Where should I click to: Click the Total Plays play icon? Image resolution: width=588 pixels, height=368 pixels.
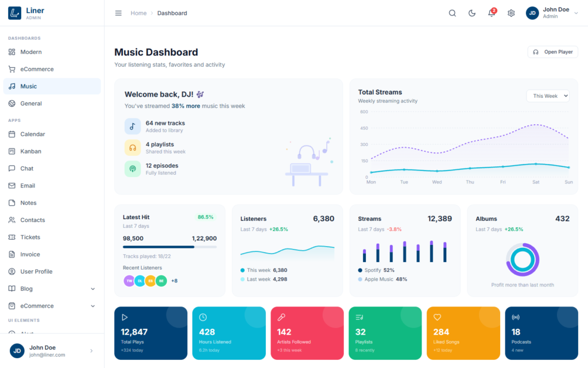(125, 317)
